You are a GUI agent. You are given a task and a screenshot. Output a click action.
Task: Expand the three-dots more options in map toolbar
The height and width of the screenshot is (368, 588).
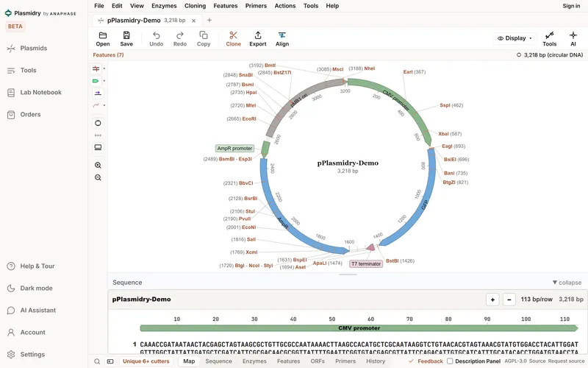coord(98,135)
